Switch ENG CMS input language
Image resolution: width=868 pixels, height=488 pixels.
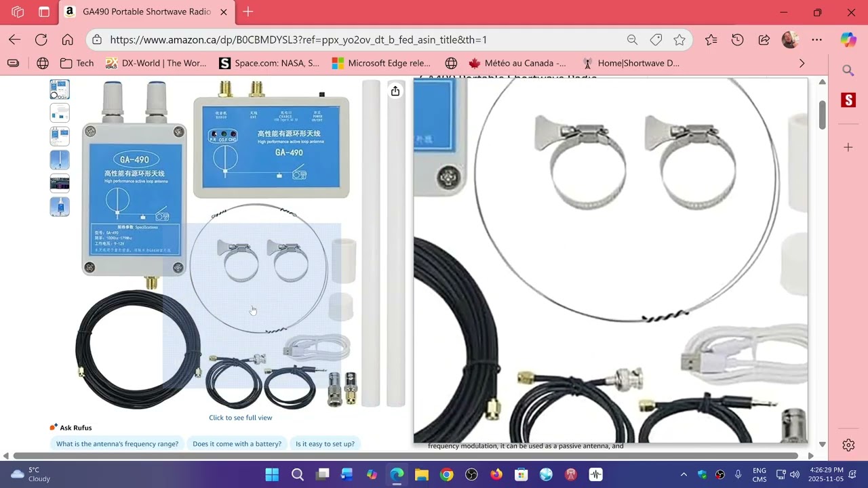click(x=759, y=474)
